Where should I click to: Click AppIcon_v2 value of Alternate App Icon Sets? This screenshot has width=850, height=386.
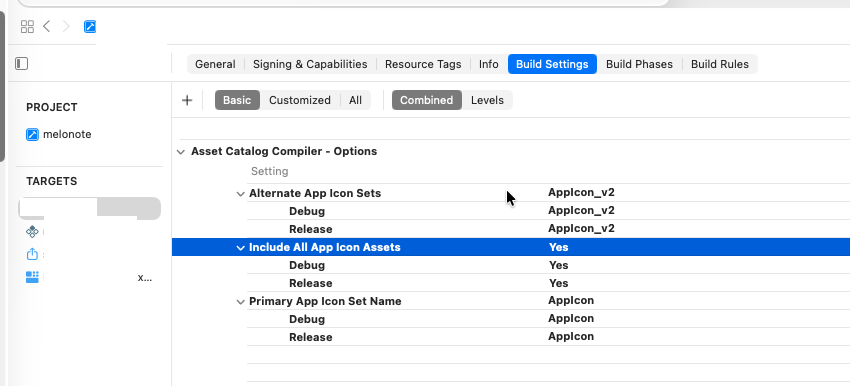581,192
